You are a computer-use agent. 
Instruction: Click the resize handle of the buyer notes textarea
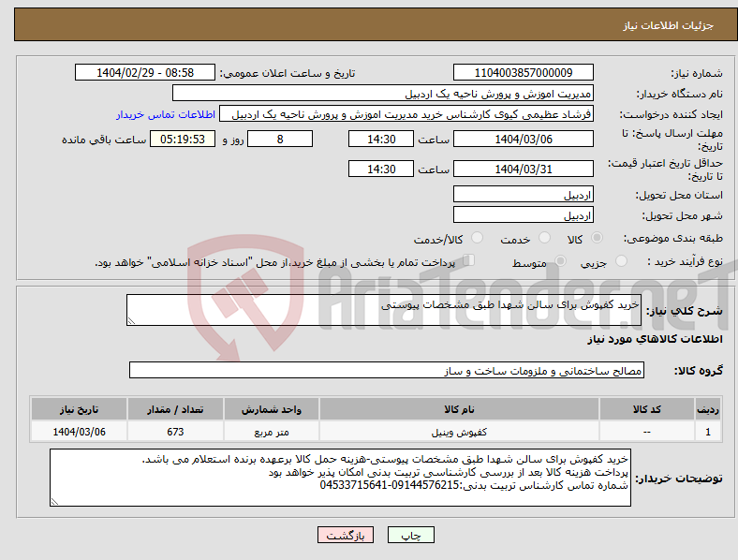point(54,502)
